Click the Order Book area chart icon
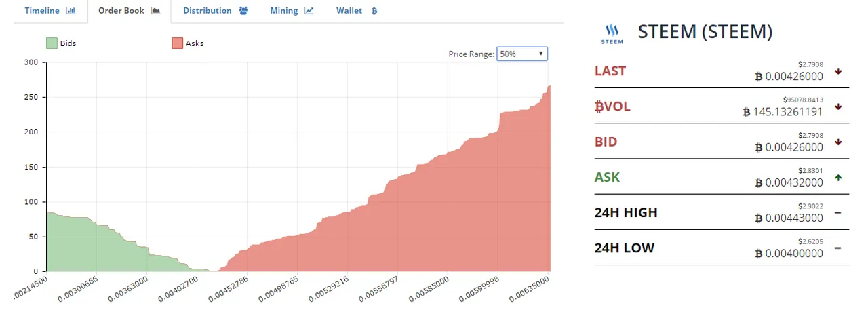 tap(155, 11)
